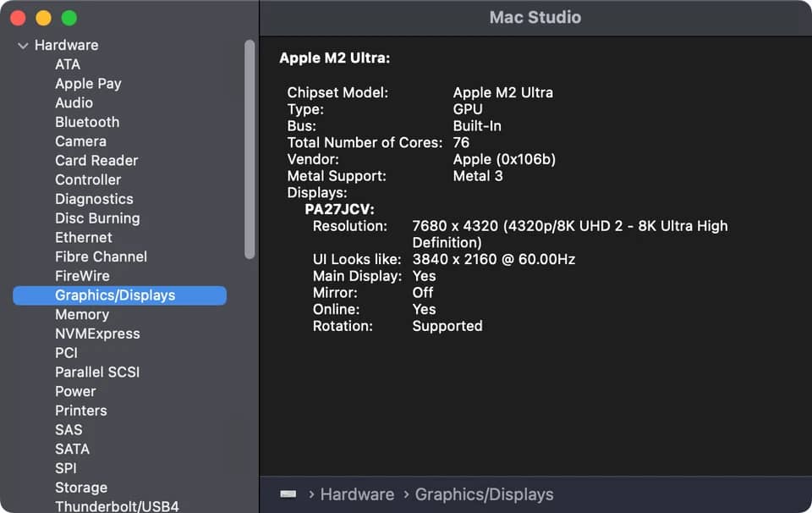Select Apple Pay in sidebar
Viewport: 812px width, 513px height.
pos(88,84)
